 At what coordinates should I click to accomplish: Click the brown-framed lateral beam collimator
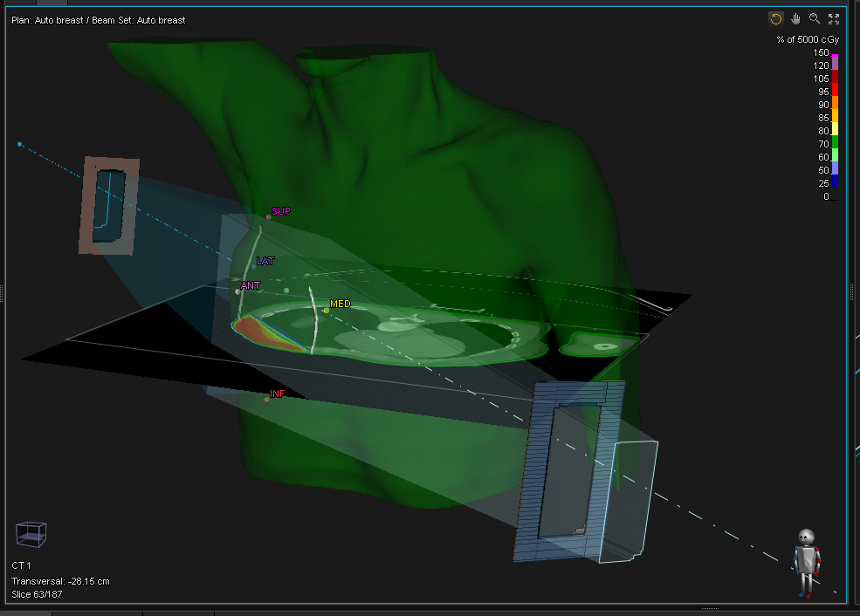pos(109,206)
